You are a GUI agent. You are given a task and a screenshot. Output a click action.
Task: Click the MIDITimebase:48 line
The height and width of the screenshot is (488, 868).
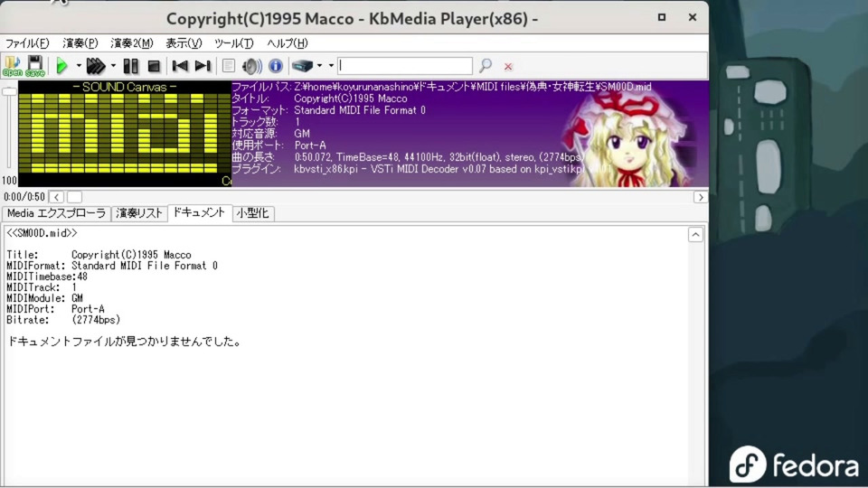[47, 277]
